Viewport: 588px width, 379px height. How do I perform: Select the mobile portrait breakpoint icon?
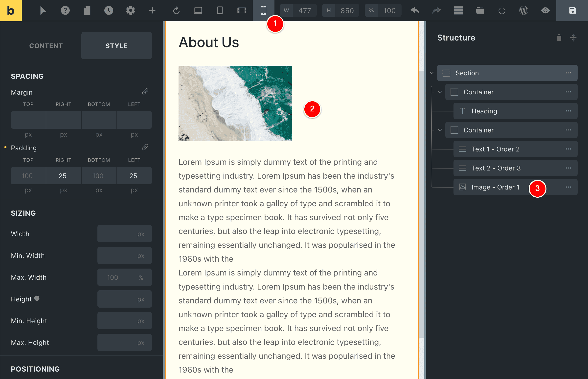pos(263,10)
